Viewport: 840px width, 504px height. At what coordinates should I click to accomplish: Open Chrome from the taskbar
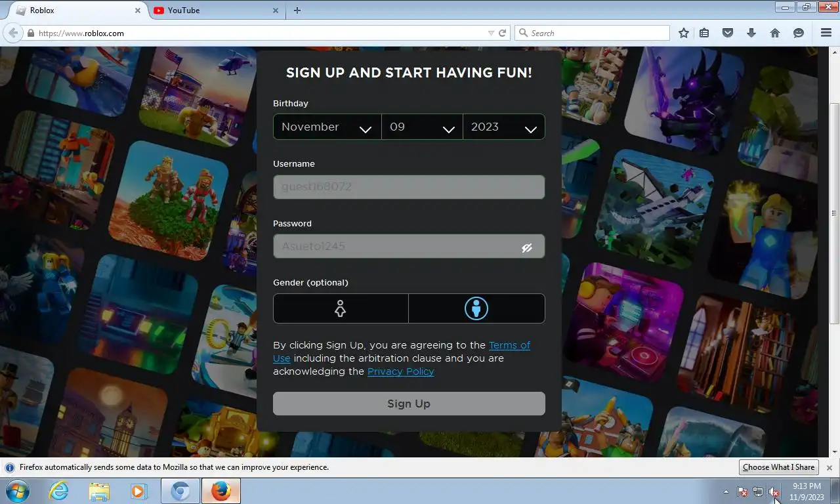click(180, 491)
